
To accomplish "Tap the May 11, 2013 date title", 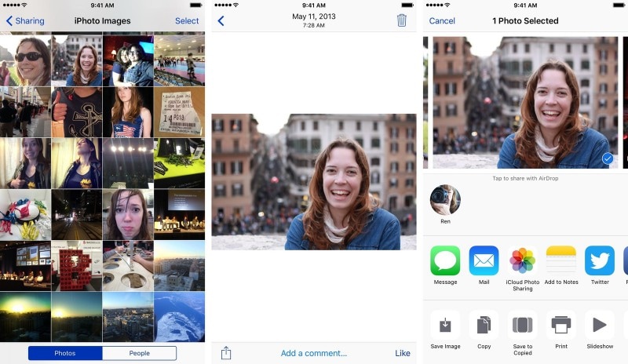I will [314, 16].
